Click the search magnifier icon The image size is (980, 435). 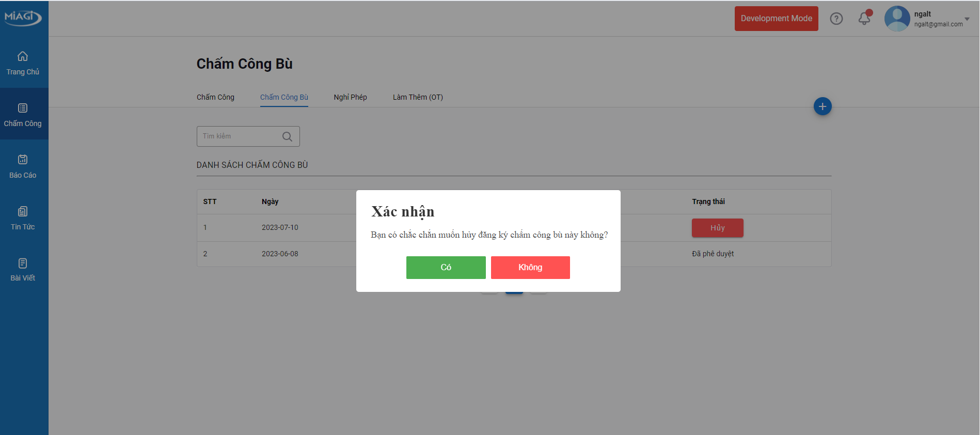pos(287,136)
